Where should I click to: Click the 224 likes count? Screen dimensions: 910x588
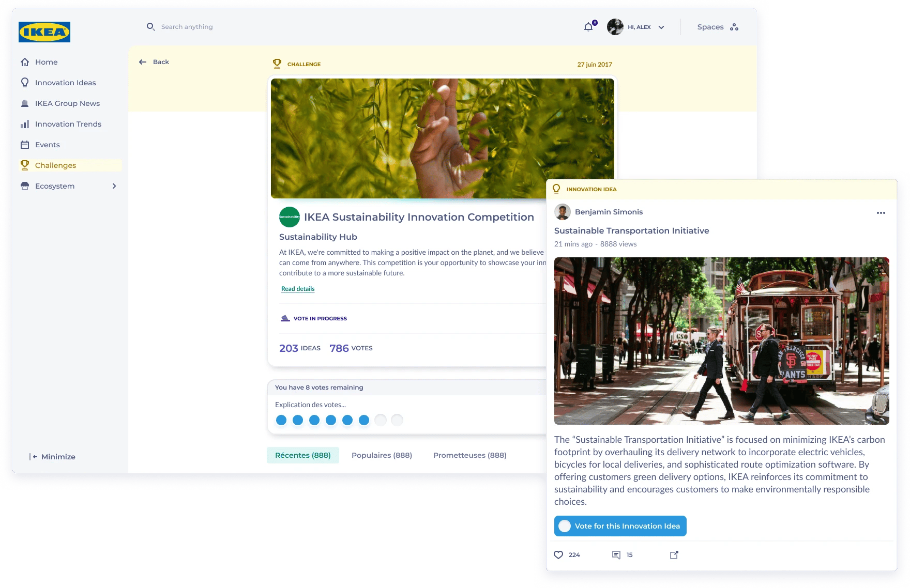[x=574, y=555]
